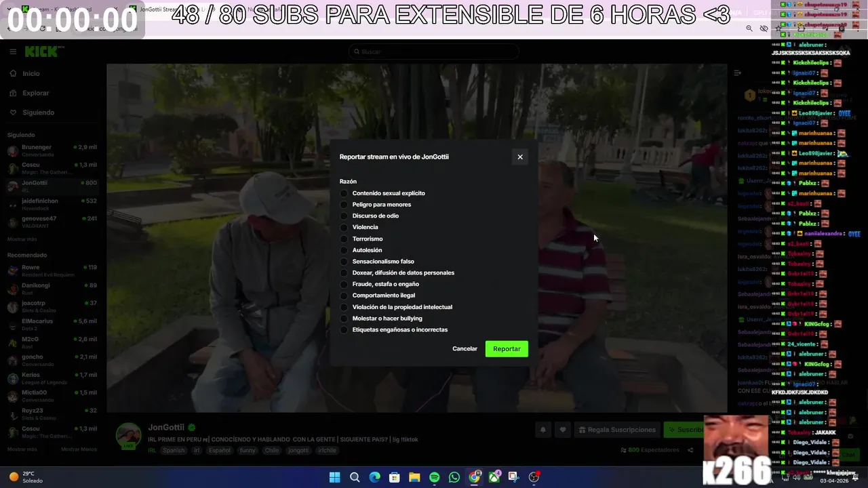Click the 'funny' stream tag
Screen dimensions: 868x488
[x=248, y=451]
